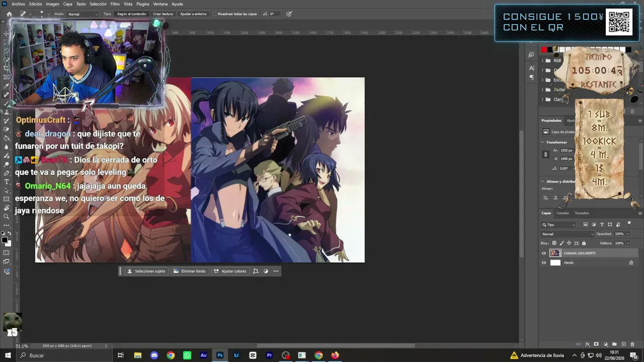The image size is (644, 362).
Task: Lock image pixels brush icon
Action: tap(562, 243)
